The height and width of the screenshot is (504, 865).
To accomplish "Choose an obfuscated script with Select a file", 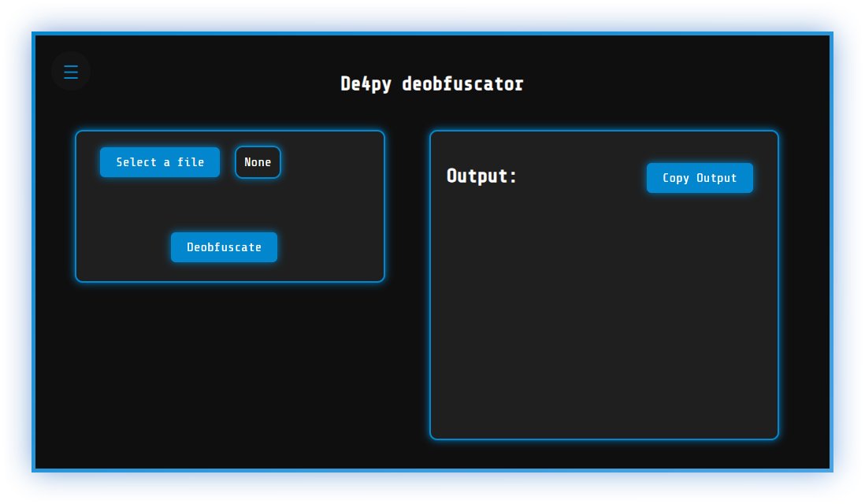I will point(159,162).
